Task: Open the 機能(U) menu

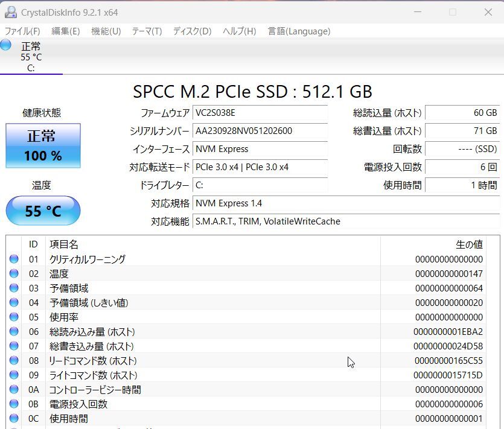Action: click(x=106, y=31)
